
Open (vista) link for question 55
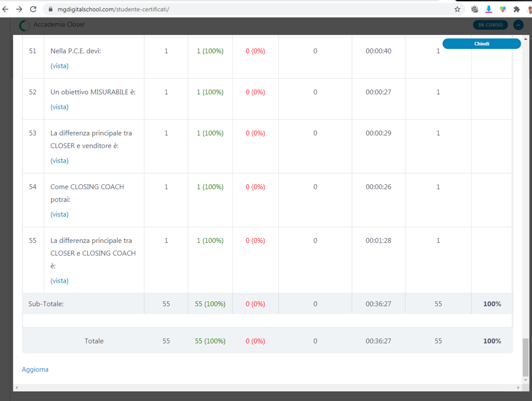[x=59, y=281]
